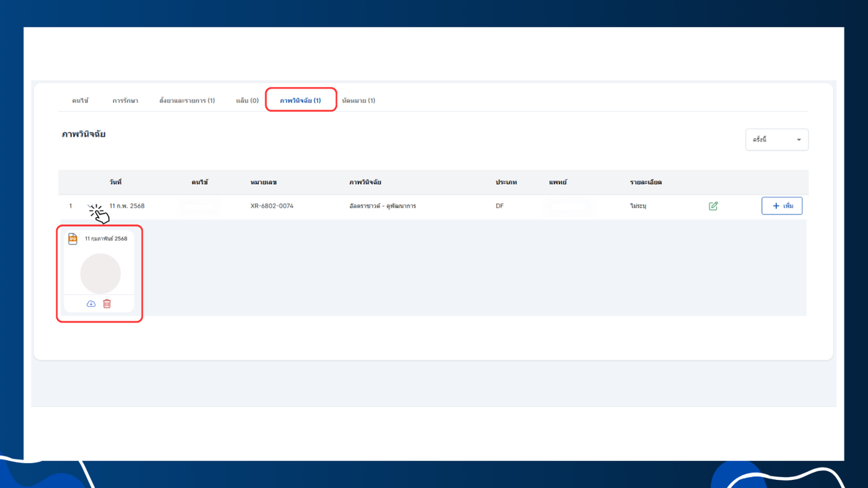The width and height of the screenshot is (868, 488).
Task: Delete the image using red trash icon
Action: point(107,304)
